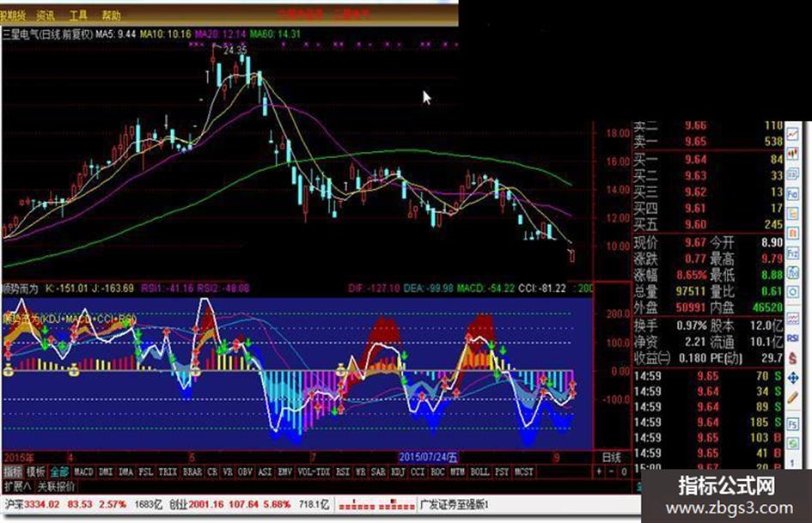Click the red dollar sign icon
Viewport: 812px width, 523px height.
[793, 358]
